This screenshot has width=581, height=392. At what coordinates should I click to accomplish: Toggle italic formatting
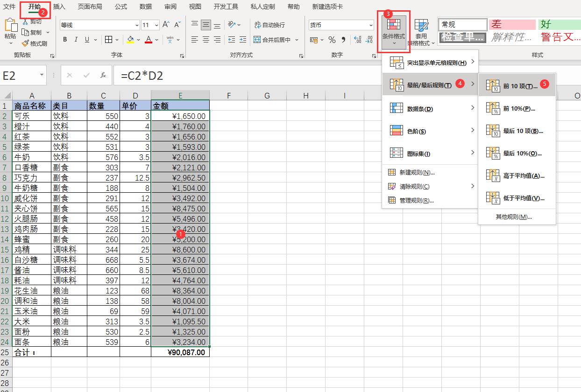76,40
